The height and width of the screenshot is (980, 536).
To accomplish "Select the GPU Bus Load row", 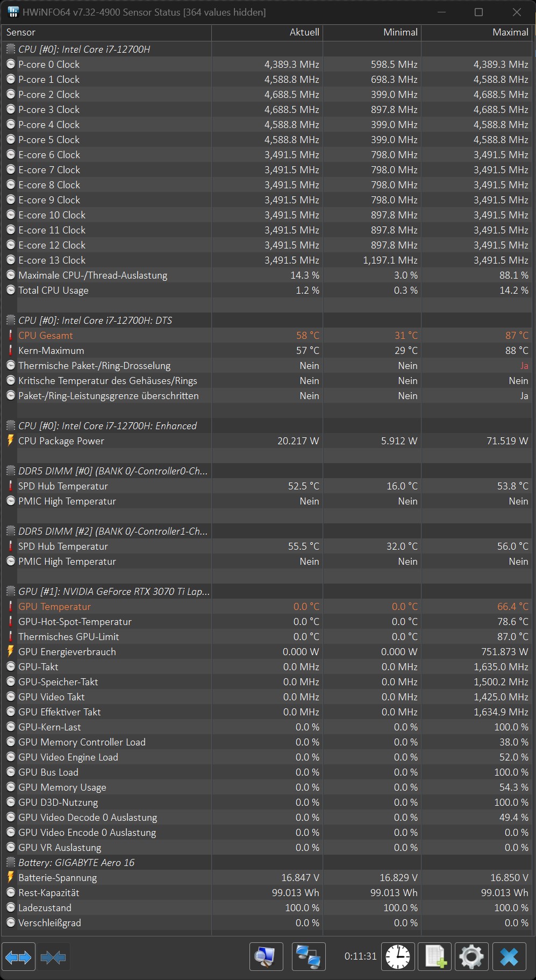I will (x=267, y=772).
